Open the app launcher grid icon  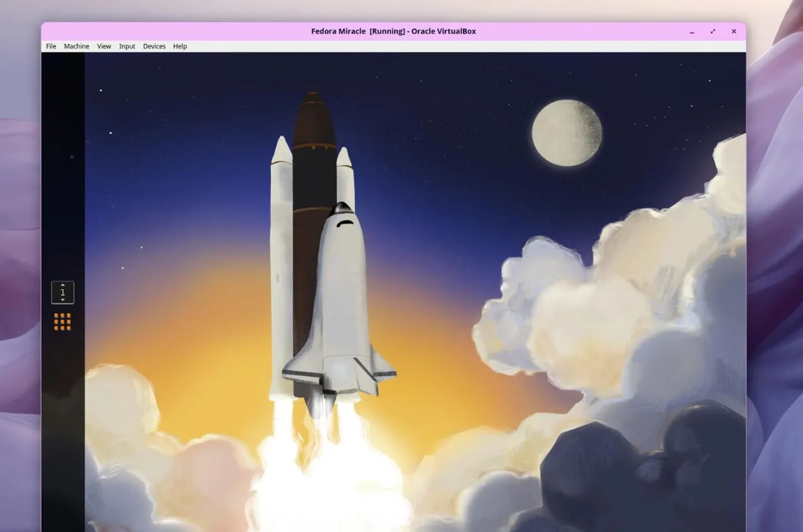[62, 322]
